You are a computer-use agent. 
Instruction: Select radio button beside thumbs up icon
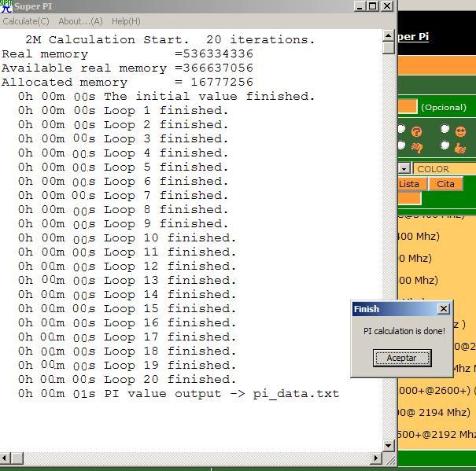point(445,145)
